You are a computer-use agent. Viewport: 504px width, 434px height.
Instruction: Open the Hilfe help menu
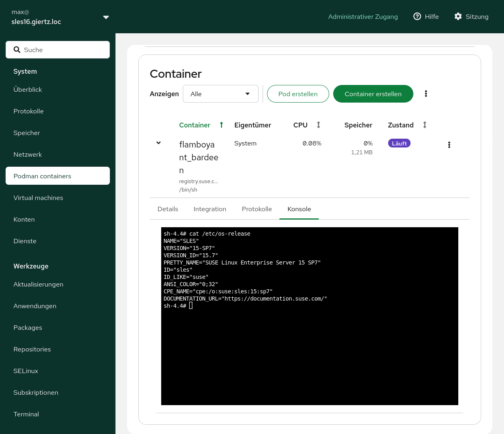click(426, 16)
